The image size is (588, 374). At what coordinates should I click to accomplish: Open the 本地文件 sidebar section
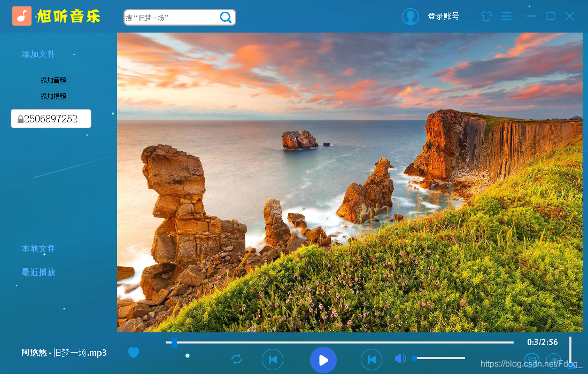pyautogui.click(x=38, y=249)
